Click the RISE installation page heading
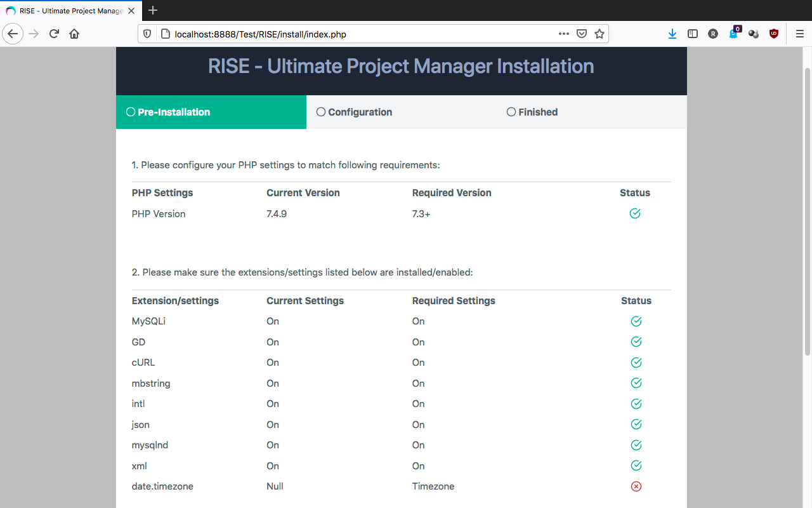812x508 pixels. pyautogui.click(x=401, y=66)
